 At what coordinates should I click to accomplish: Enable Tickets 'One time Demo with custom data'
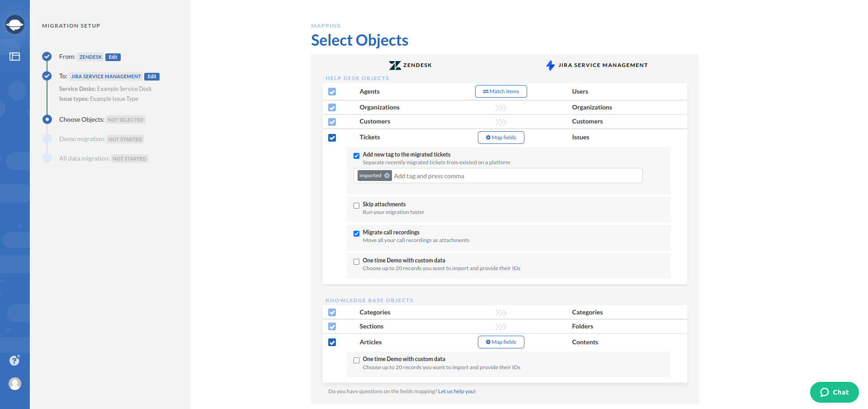357,262
